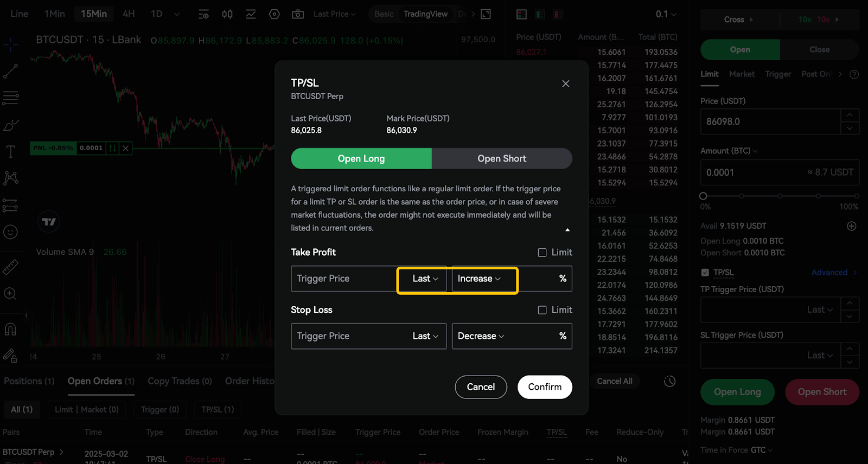868x464 pixels.
Task: Increase price with stepper up arrow
Action: [x=850, y=115]
